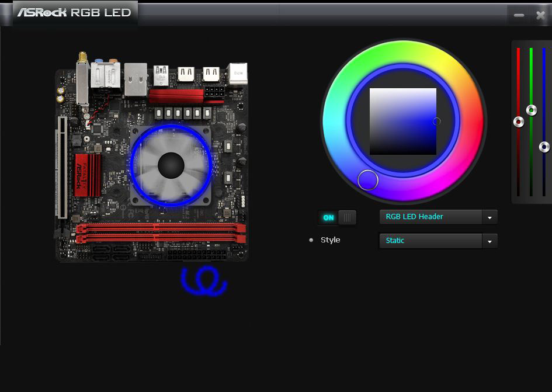The width and height of the screenshot is (552, 392).
Task: Close the ASRock RGB LED window
Action: pyautogui.click(x=540, y=15)
